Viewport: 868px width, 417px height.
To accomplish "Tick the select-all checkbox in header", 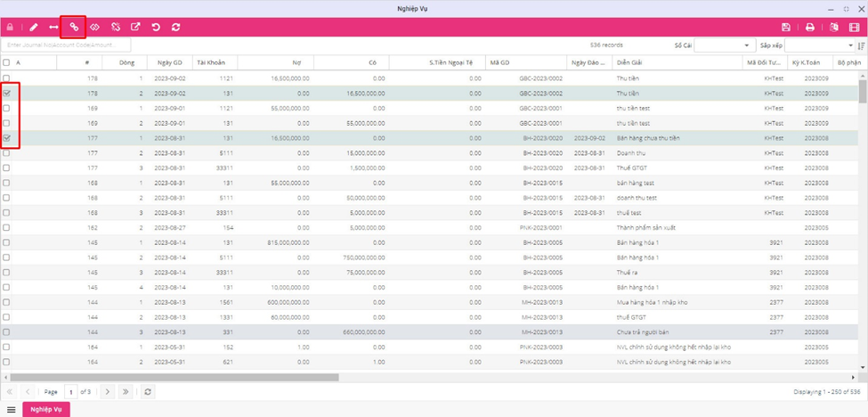I will tap(7, 62).
